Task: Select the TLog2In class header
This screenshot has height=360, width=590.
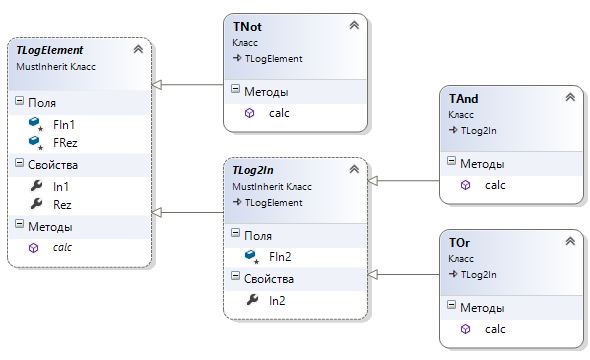Action: pos(253,170)
